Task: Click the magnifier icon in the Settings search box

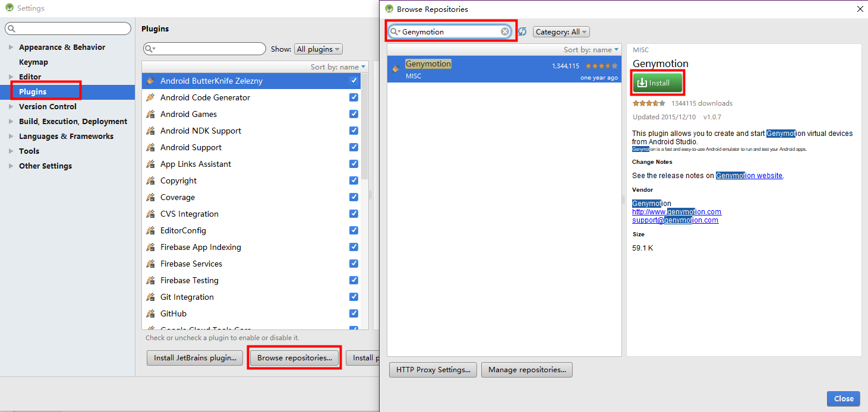Action: pyautogui.click(x=11, y=28)
